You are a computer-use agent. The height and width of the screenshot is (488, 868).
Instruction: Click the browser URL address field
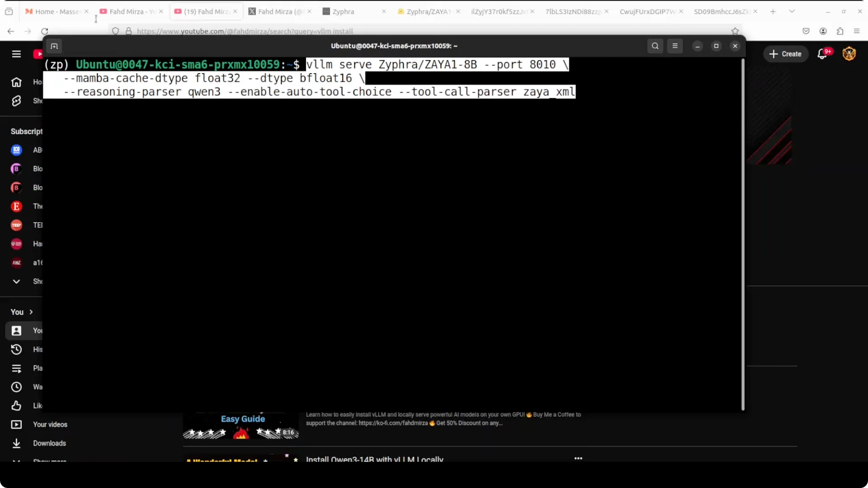click(425, 31)
